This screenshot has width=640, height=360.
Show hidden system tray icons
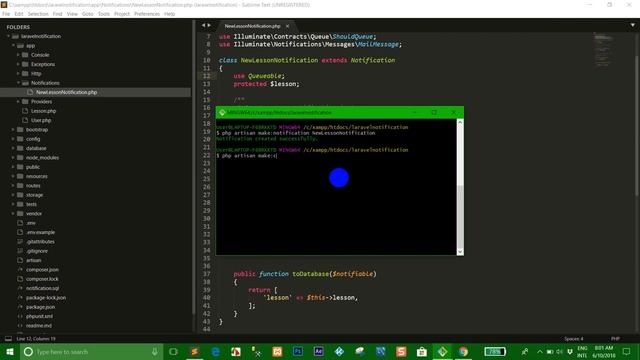[x=540, y=351]
